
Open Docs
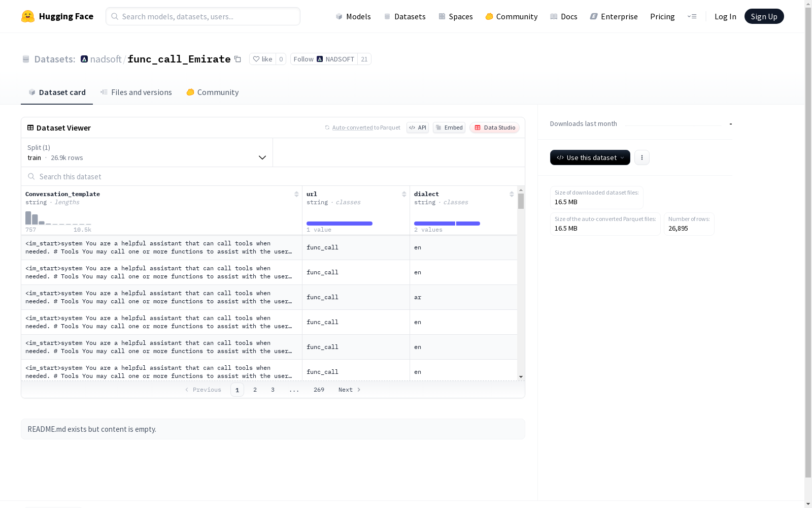click(x=564, y=16)
